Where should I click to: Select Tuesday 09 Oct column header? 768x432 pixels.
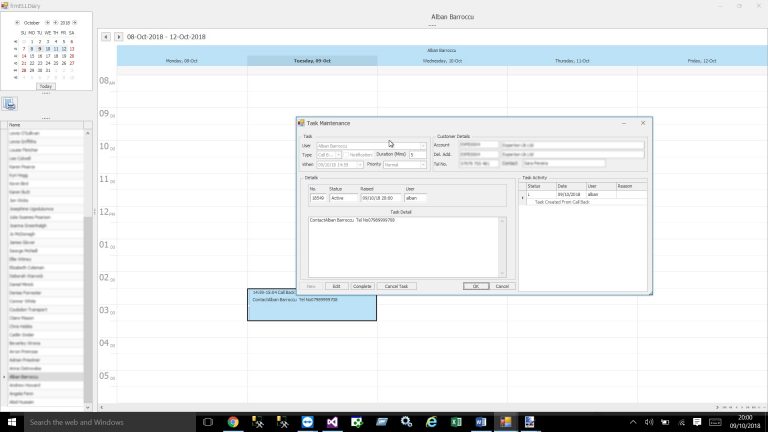pyautogui.click(x=312, y=61)
